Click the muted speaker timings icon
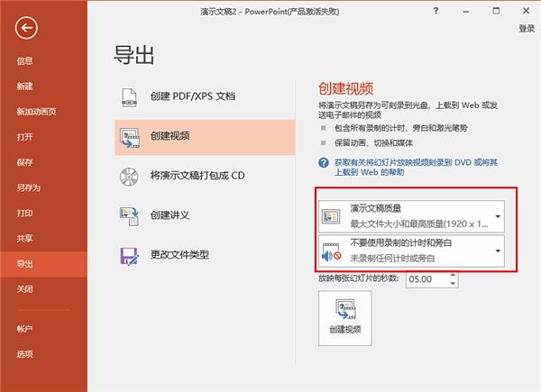Viewport: 541px width, 392px height. [x=331, y=251]
